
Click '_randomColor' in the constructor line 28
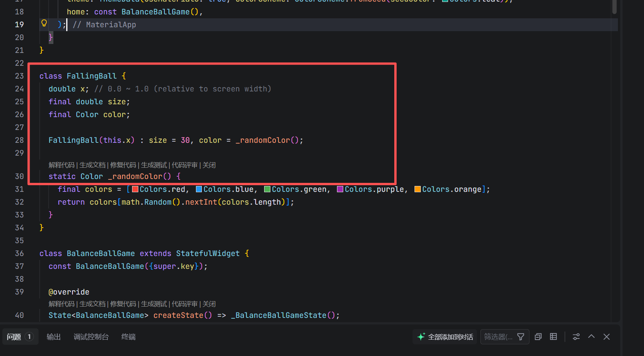pyautogui.click(x=263, y=140)
